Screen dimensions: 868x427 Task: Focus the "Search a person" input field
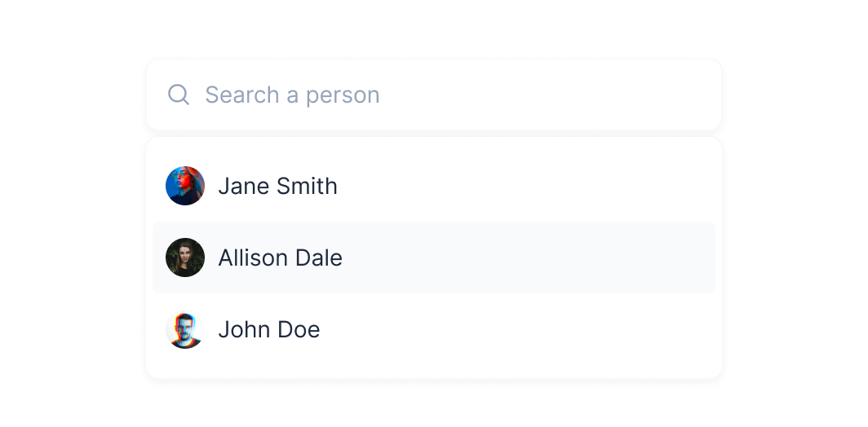coord(441,95)
